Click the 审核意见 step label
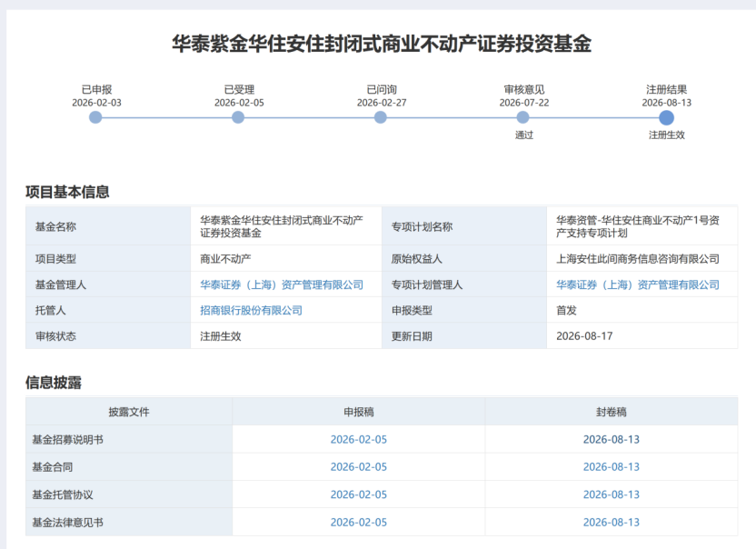756x549 pixels. coord(524,90)
